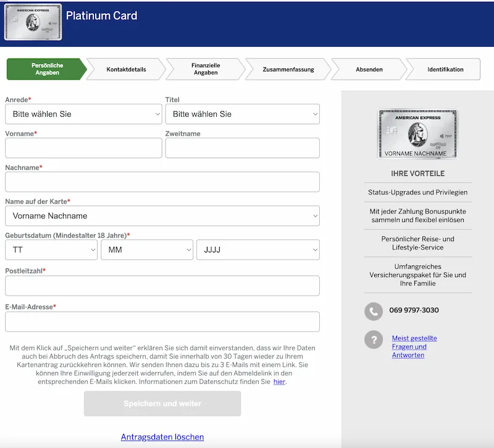The image size is (494, 448).
Task: Click the question mark help icon
Action: pyautogui.click(x=373, y=340)
